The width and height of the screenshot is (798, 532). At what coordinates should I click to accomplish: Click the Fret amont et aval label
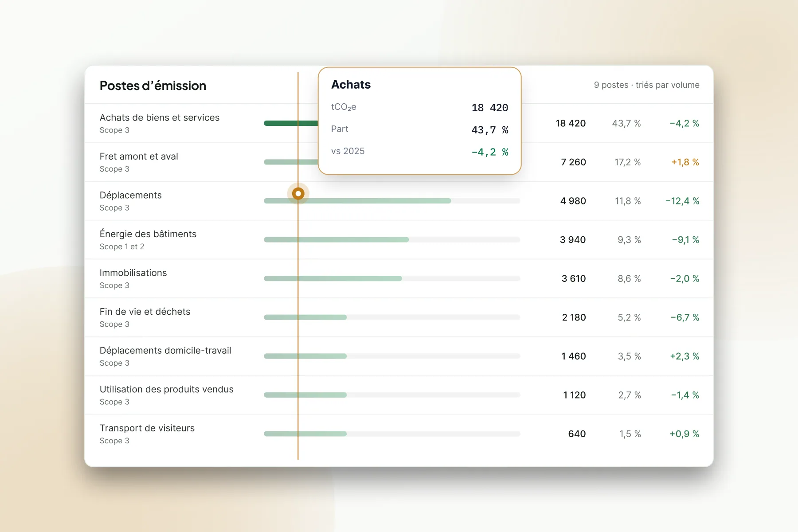[139, 156]
